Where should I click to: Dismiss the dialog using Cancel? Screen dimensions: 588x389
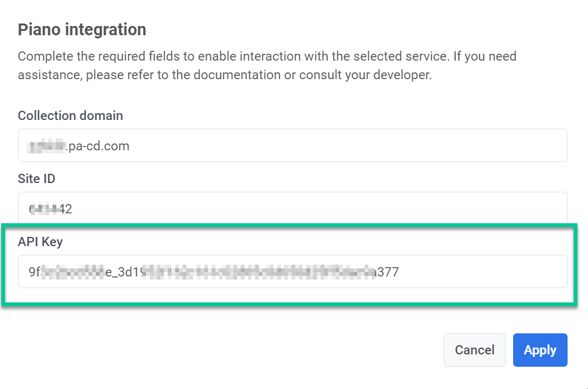(474, 349)
